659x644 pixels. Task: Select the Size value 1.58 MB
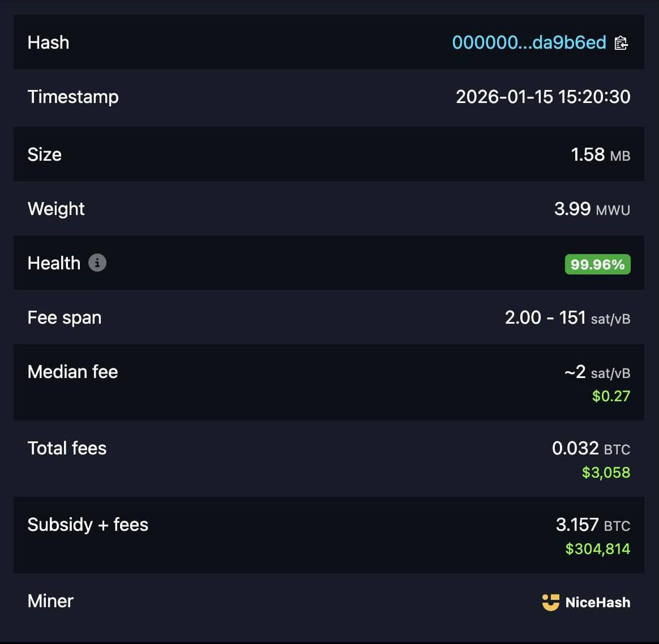[600, 154]
